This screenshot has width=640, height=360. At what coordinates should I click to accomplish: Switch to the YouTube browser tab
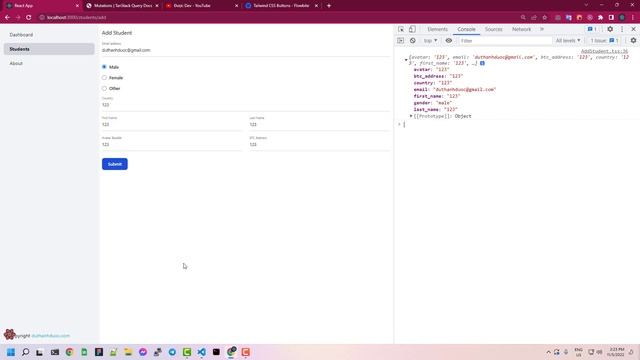tap(201, 6)
